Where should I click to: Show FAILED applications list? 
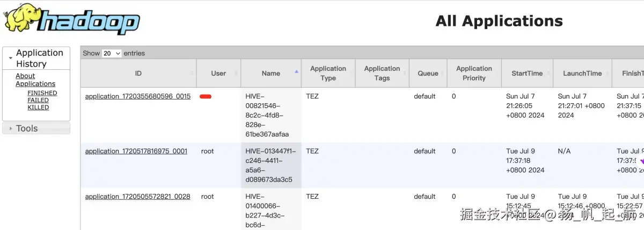38,100
